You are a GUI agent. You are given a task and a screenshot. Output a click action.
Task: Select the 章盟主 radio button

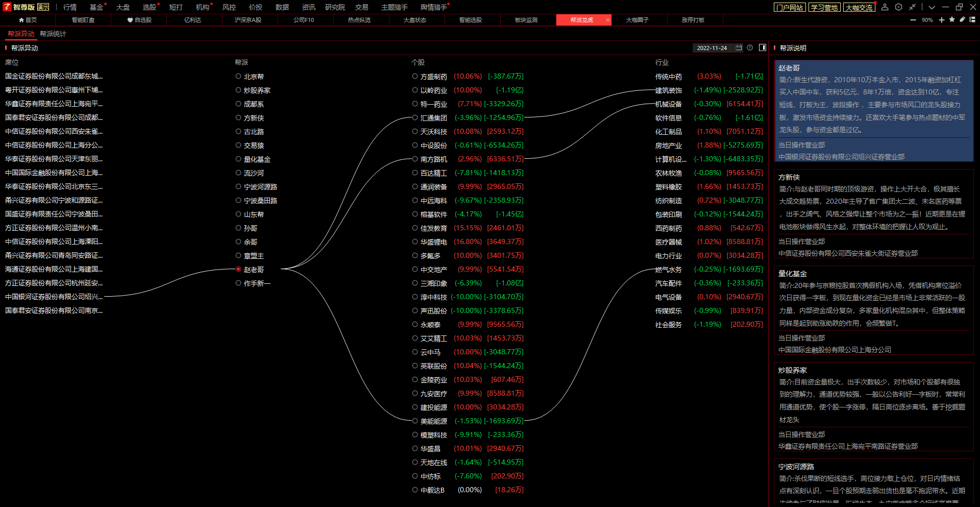(238, 255)
